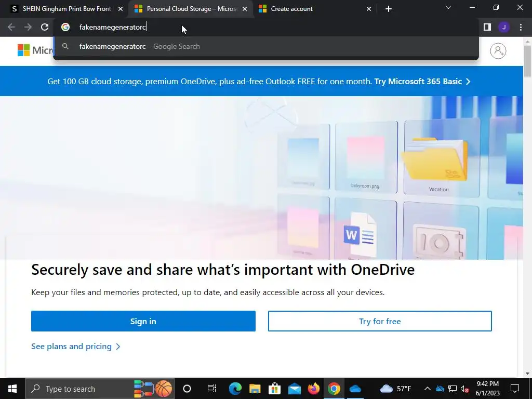Launch Firefox from taskbar

click(x=314, y=389)
